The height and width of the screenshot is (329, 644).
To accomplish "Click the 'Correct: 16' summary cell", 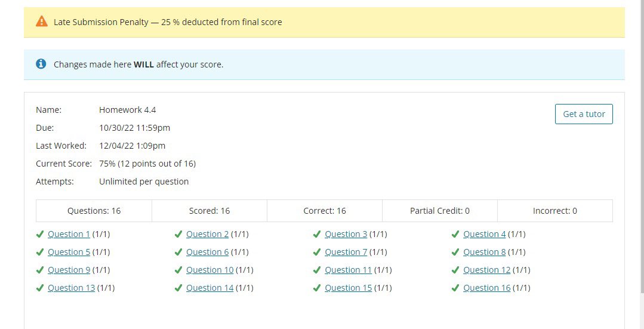I will 325,211.
